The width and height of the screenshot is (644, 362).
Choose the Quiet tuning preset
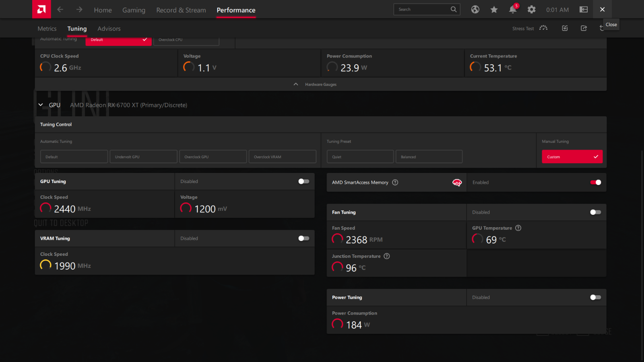tap(360, 157)
